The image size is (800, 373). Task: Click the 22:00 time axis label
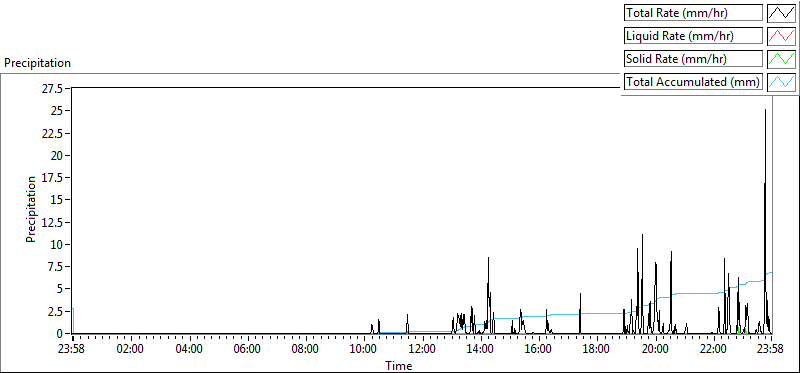pos(713,350)
